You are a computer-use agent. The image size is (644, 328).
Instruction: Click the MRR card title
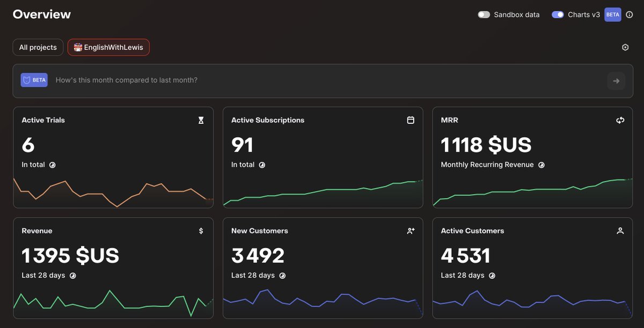pos(450,120)
